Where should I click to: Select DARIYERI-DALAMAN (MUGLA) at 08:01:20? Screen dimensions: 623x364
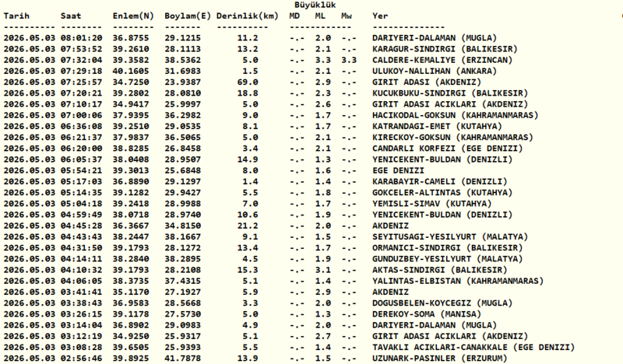(x=435, y=38)
